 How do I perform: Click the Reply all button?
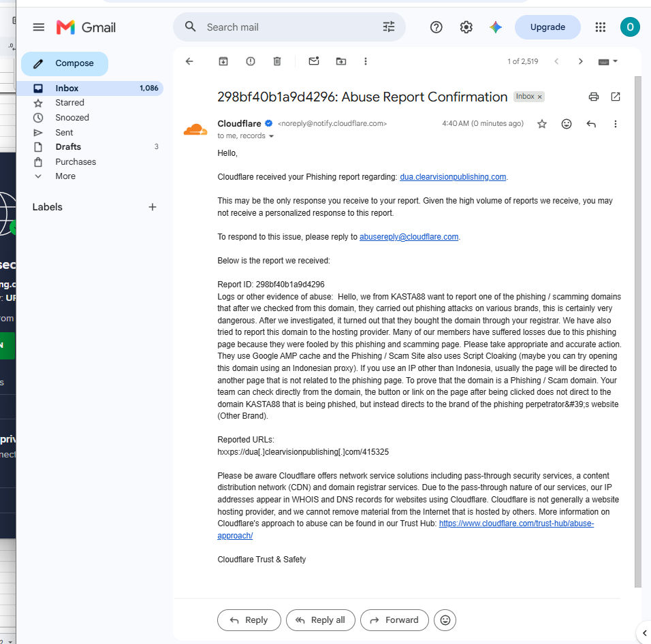click(x=321, y=620)
